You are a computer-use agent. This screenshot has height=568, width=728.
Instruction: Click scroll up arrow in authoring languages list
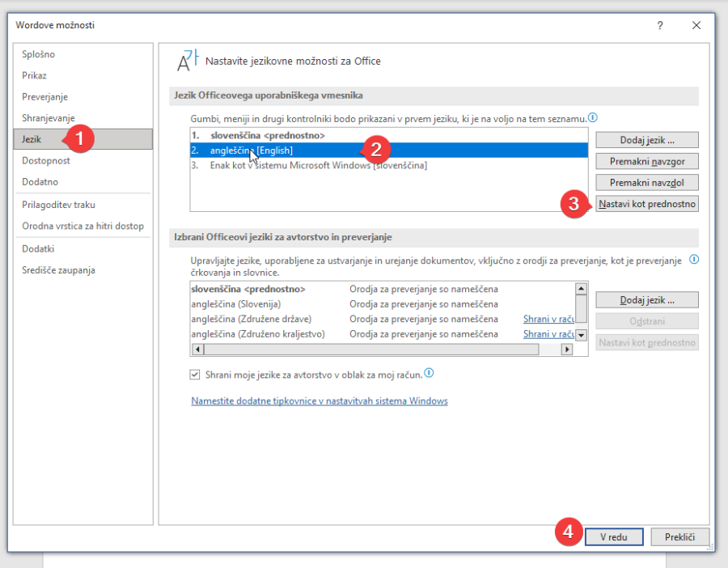580,288
